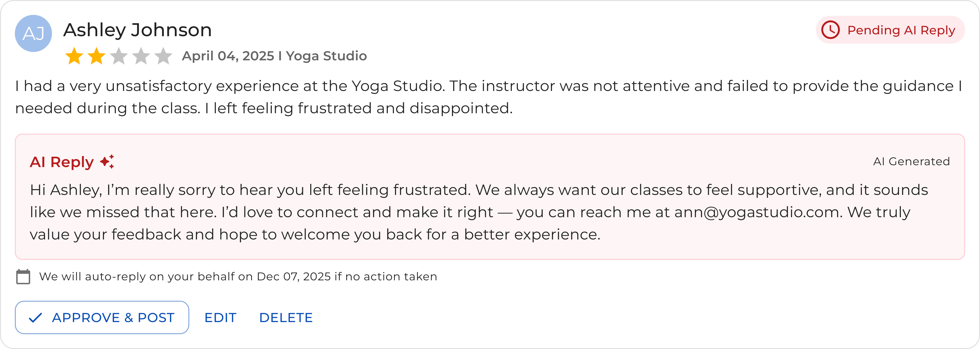This screenshot has height=349, width=980.
Task: Click the fourth gray star
Action: coord(141,56)
